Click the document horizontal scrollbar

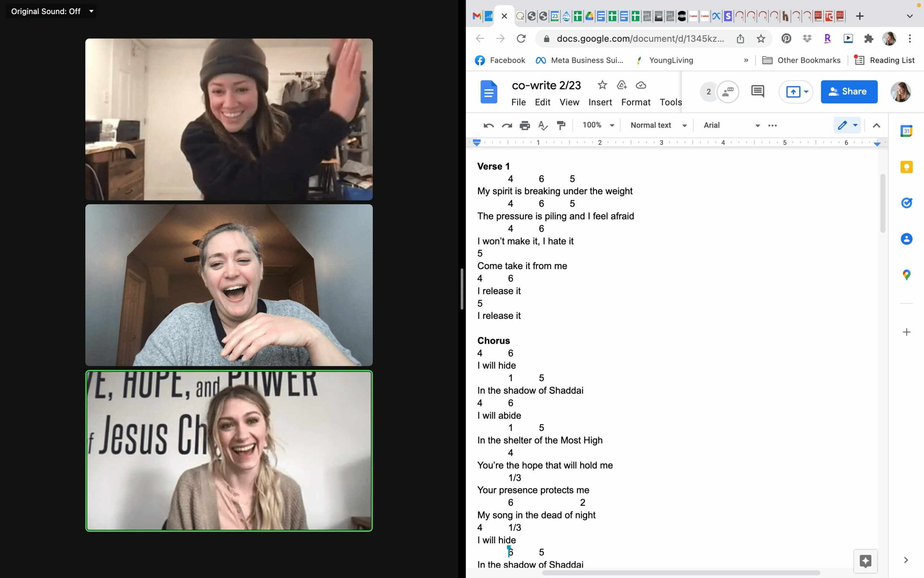coord(681,573)
